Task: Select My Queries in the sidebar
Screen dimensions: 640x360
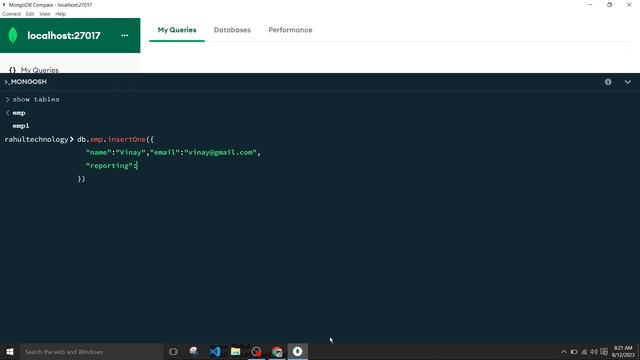Action: click(40, 70)
